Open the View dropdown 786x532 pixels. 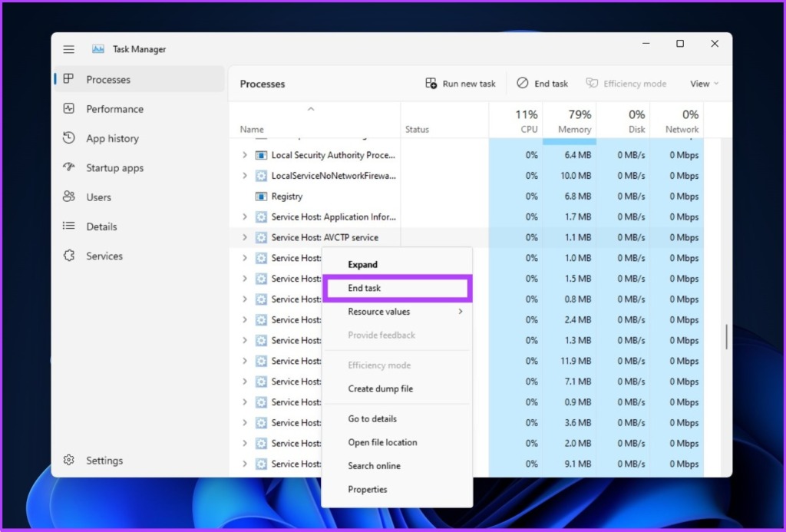click(x=704, y=84)
